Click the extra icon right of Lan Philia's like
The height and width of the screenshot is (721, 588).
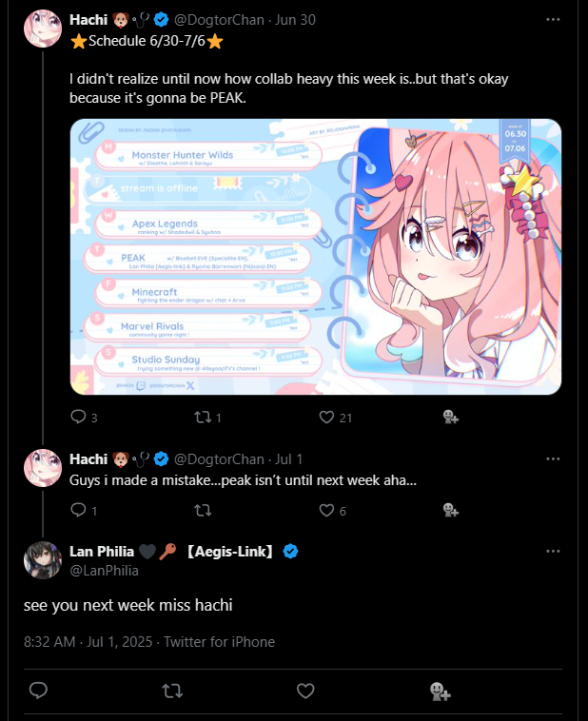point(440,691)
